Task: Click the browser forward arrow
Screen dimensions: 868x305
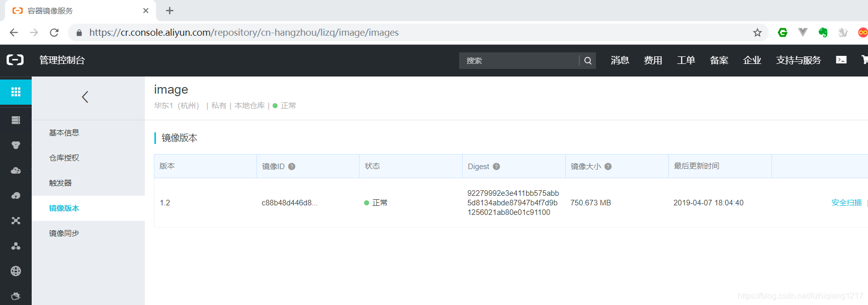Action: (x=34, y=33)
